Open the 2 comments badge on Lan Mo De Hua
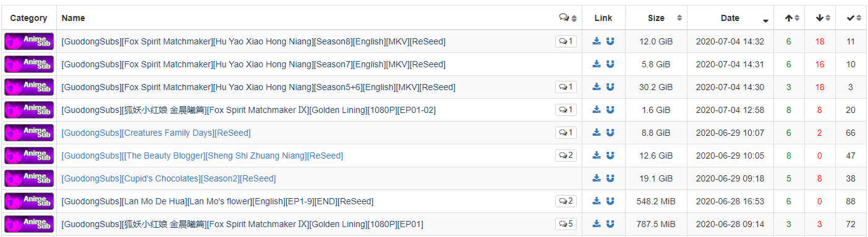Screen dimensions: 868x237 [566, 201]
